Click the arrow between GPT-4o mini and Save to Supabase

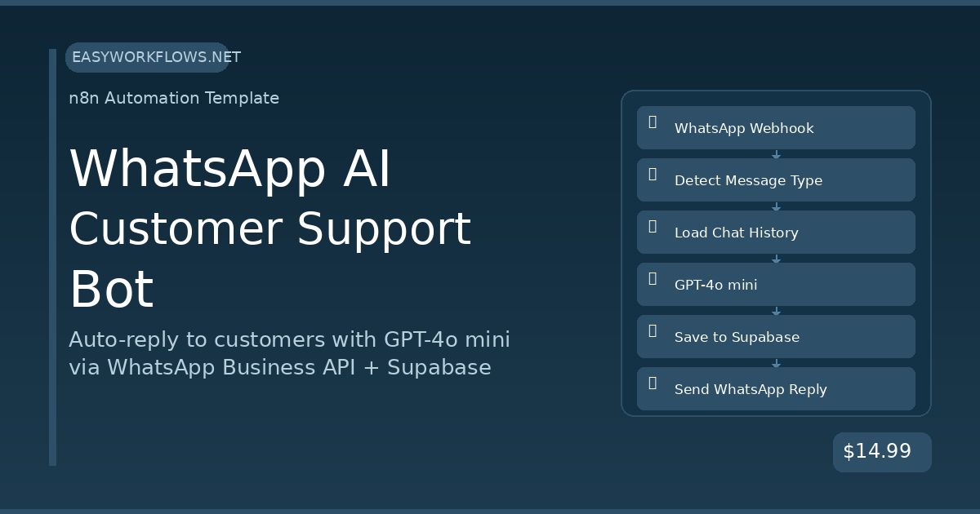point(776,311)
